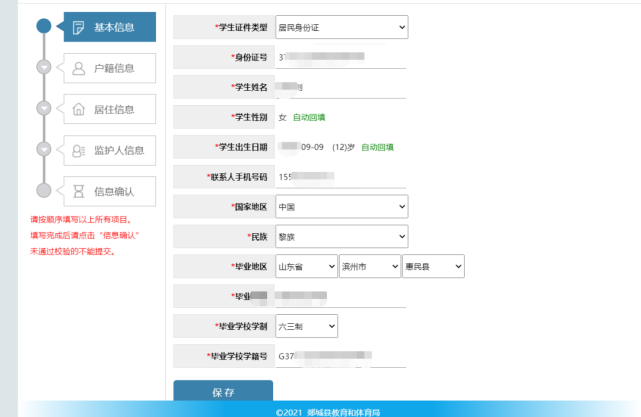The width and height of the screenshot is (641, 417).
Task: Click the step circle beside 监护人信息
Action: pos(44,149)
